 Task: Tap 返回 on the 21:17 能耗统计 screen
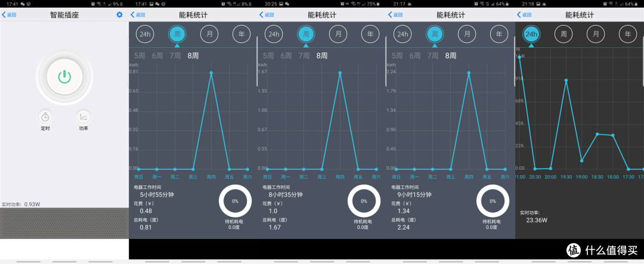click(x=395, y=15)
